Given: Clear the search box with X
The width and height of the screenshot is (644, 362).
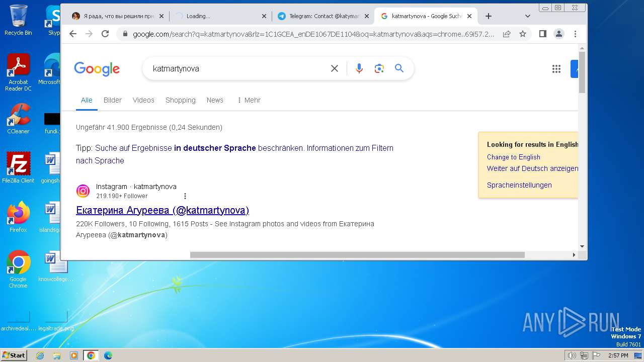Looking at the screenshot, I should 334,68.
